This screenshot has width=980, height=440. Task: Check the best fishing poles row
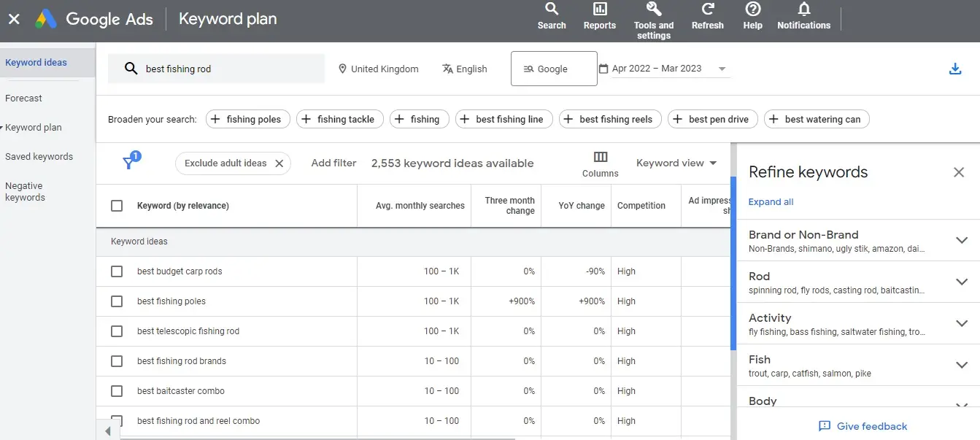pos(117,301)
